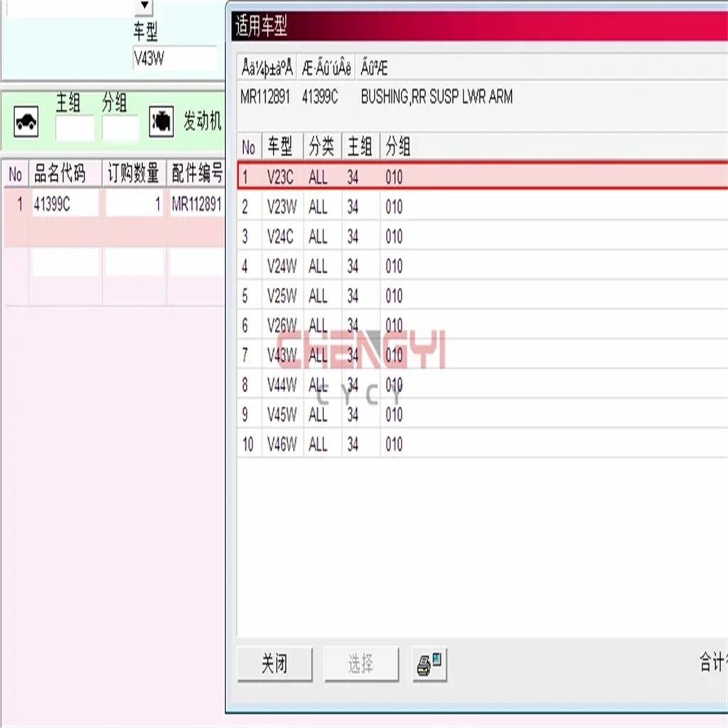Click the print icon in dialog
The width and height of the screenshot is (728, 728).
coord(429,665)
